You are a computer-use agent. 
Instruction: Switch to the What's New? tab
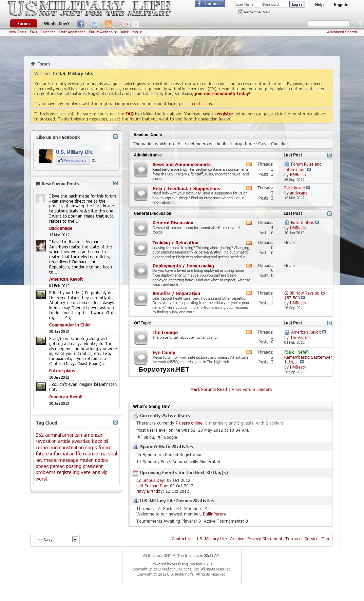click(x=57, y=24)
